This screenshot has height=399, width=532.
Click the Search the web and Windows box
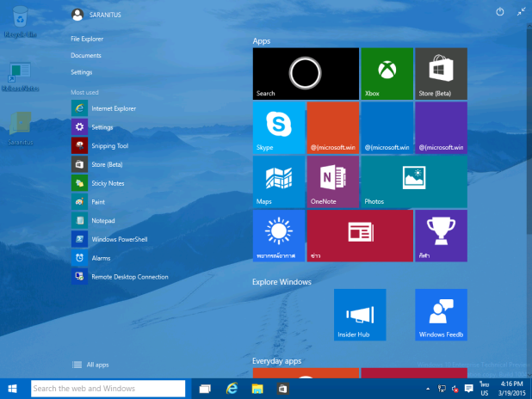(108, 389)
